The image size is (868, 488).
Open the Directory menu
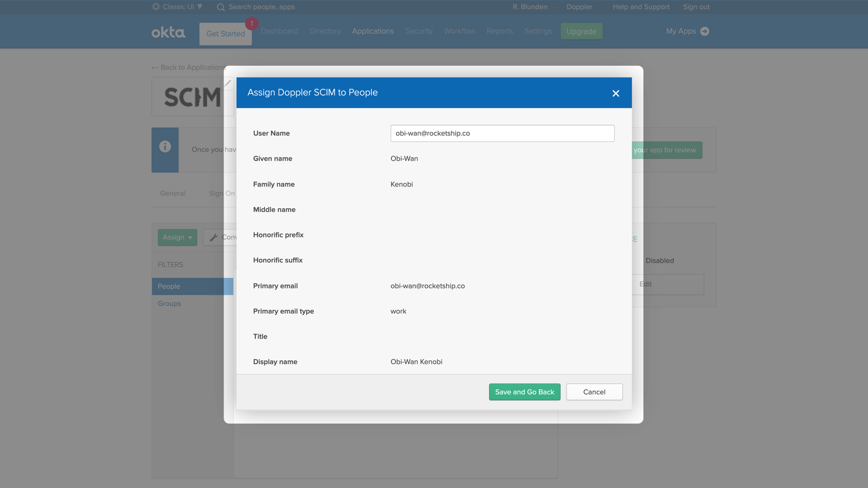tap(325, 31)
